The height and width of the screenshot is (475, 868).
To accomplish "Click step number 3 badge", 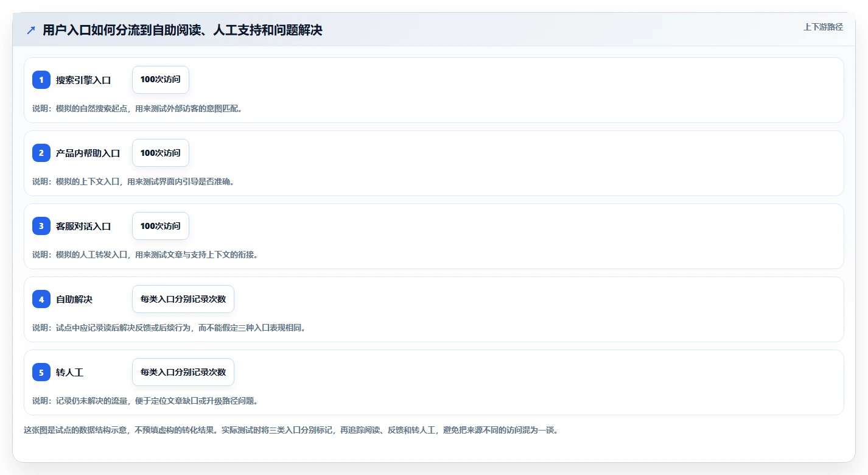I will [41, 226].
